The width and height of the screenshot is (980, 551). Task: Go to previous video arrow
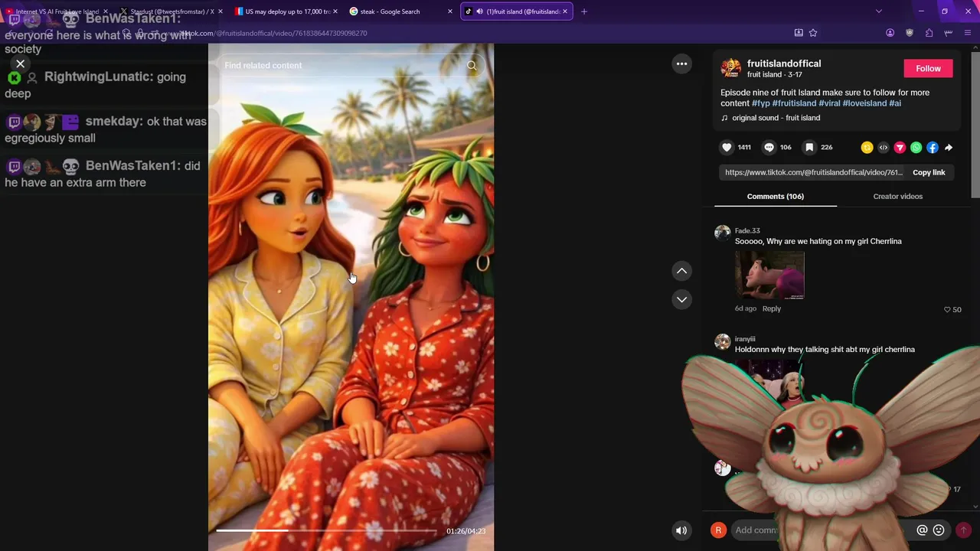pyautogui.click(x=681, y=271)
